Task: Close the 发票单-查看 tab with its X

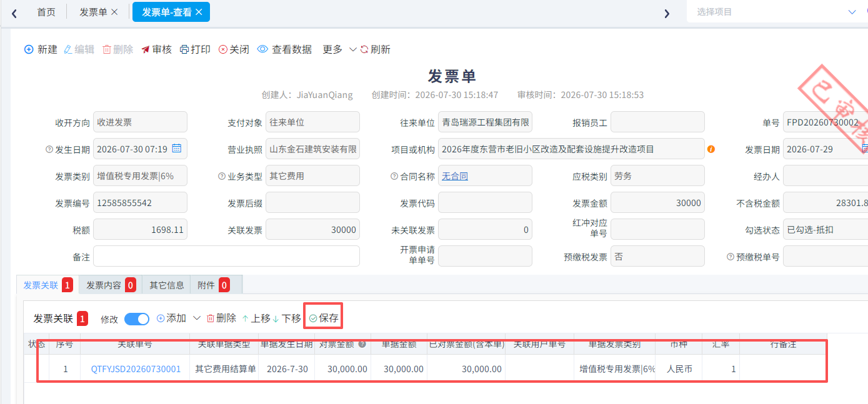Action: (x=199, y=12)
